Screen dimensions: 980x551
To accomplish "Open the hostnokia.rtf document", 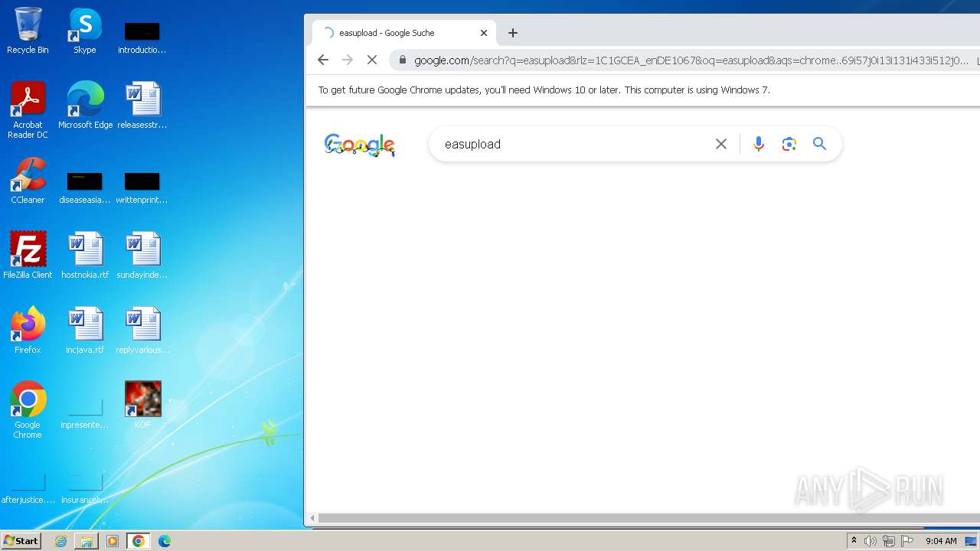I will [85, 255].
